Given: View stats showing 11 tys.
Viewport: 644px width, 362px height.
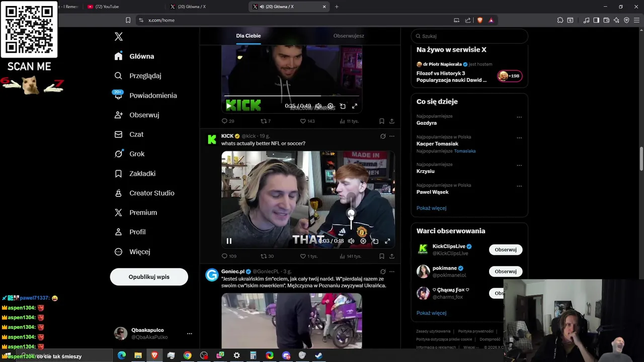Looking at the screenshot, I should [x=350, y=121].
